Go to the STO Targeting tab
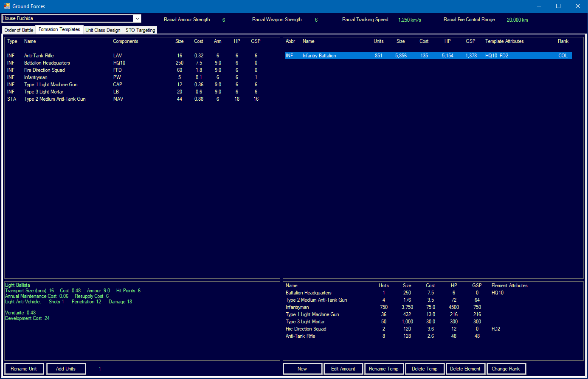Viewport: 588px width, 379px height. 140,30
